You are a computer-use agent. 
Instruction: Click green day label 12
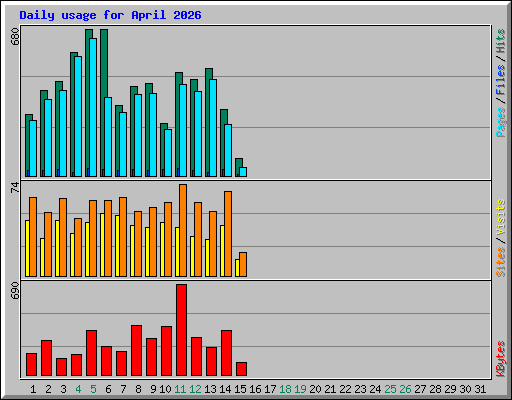tap(195, 389)
